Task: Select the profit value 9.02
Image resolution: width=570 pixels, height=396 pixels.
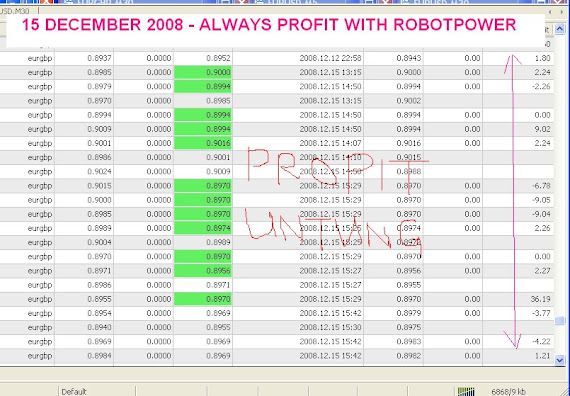Action: tap(542, 129)
